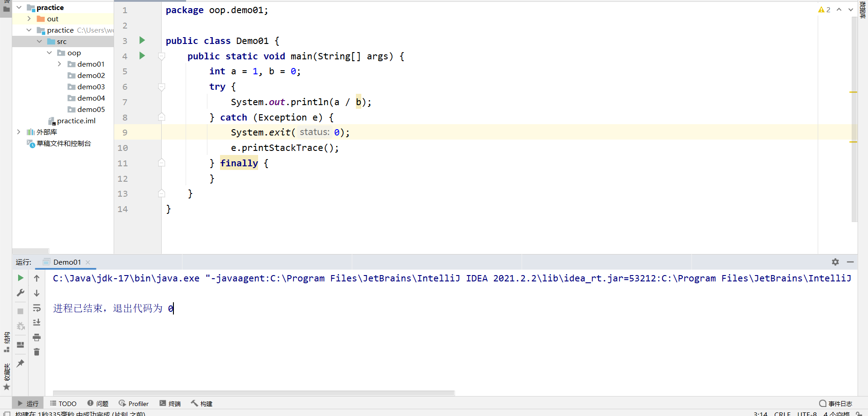Viewport: 868px width, 416px height.
Task: Select 草稿文件和控制台 scratches node
Action: coord(59,143)
